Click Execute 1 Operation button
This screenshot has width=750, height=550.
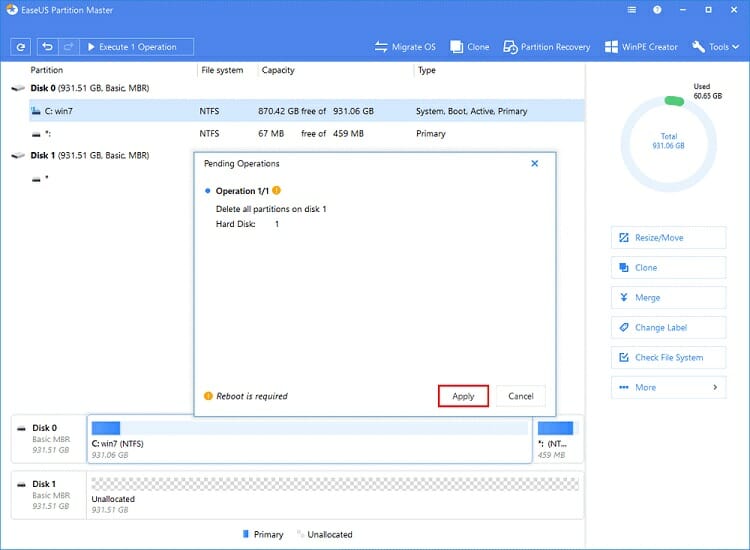(136, 47)
